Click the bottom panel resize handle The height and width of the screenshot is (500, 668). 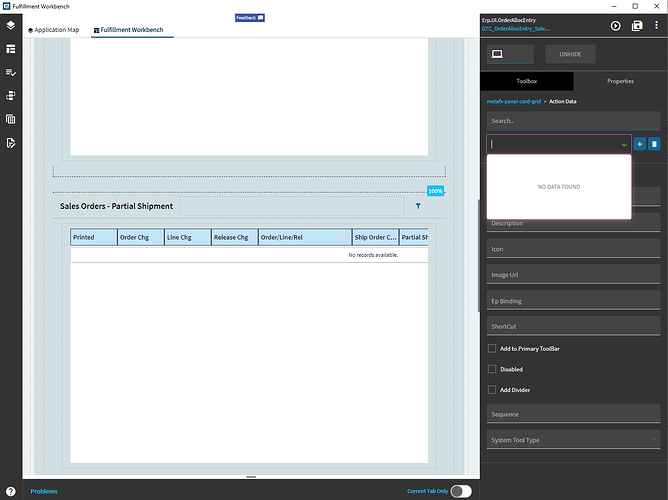tap(251, 477)
